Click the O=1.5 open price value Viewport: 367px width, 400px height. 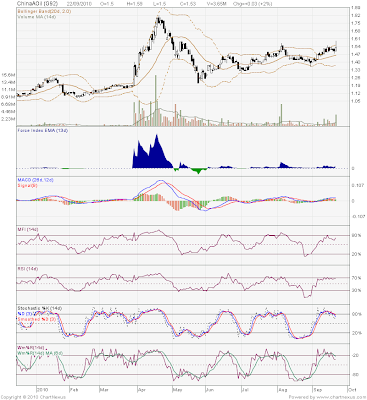point(107,3)
